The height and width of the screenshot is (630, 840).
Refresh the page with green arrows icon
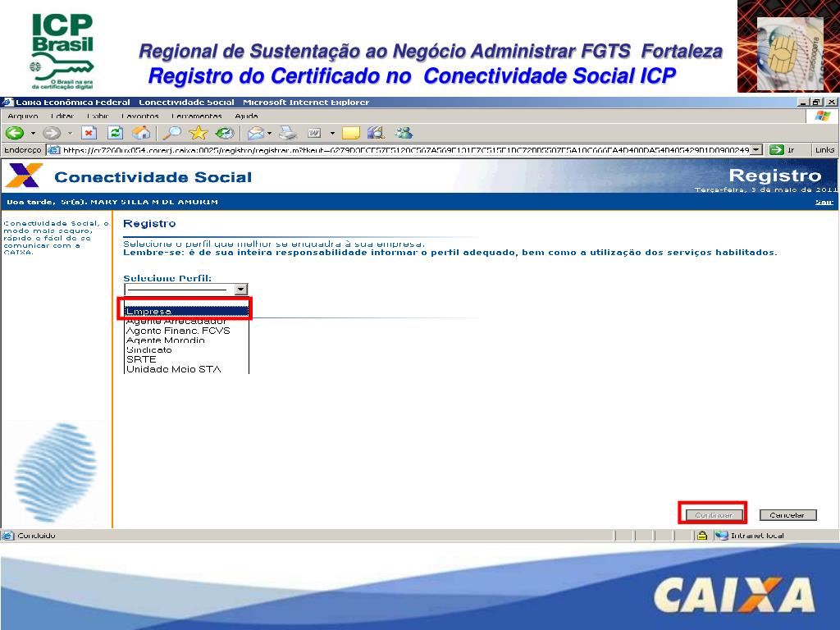point(115,133)
